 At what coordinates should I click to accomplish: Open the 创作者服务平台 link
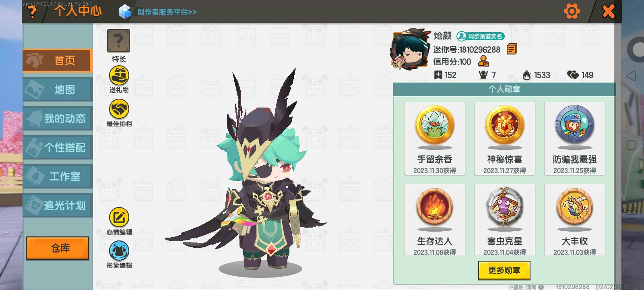[x=167, y=12]
